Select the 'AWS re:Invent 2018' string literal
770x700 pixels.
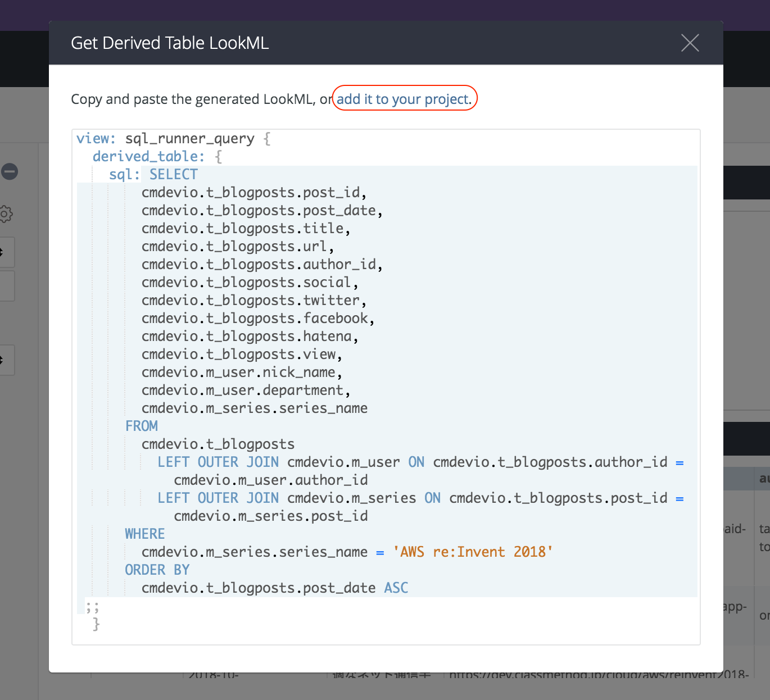pos(473,552)
